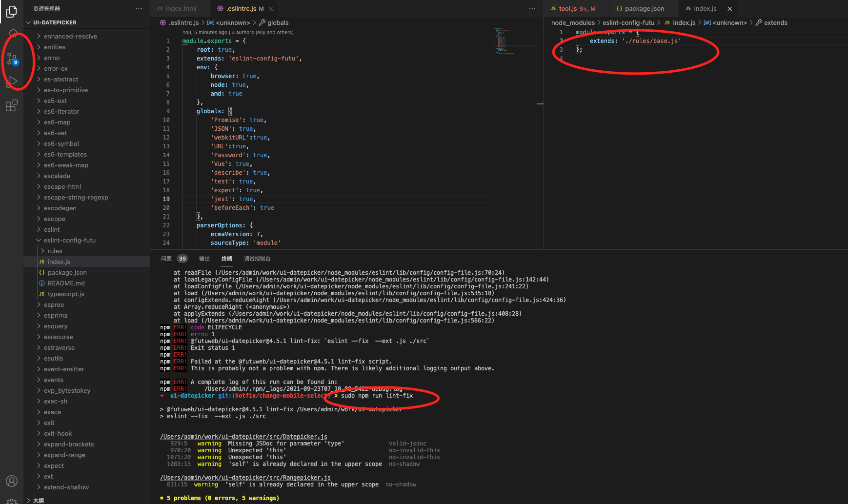This screenshot has width=848, height=504.
Task: Click node_modules breadcrumb in right editor
Action: point(573,22)
